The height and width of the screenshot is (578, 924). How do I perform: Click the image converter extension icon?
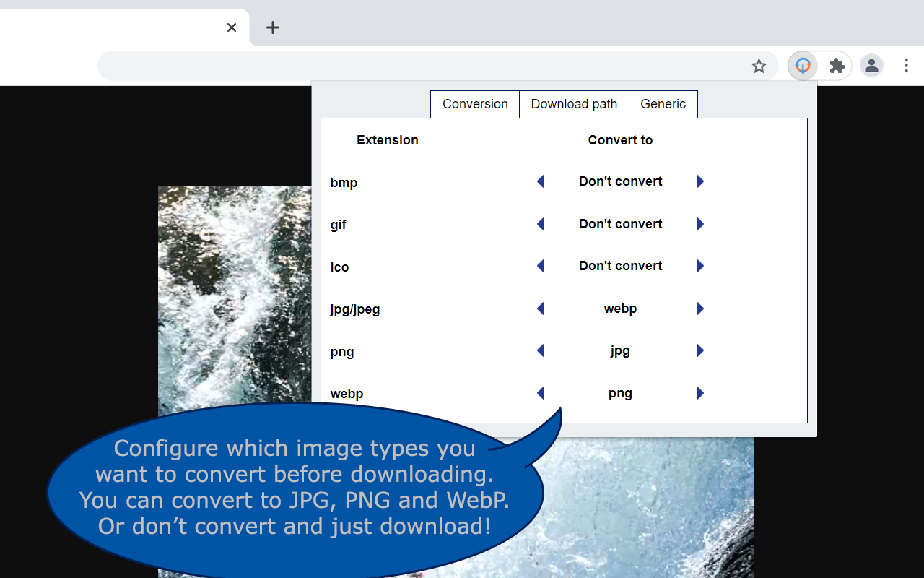803,65
